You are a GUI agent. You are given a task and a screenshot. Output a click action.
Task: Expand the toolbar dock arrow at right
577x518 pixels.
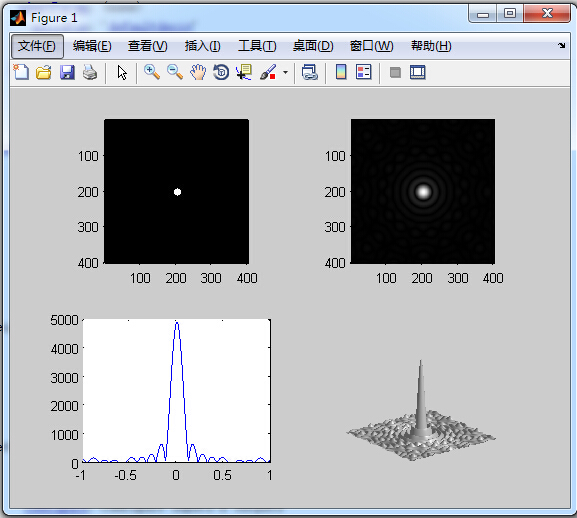(x=561, y=46)
